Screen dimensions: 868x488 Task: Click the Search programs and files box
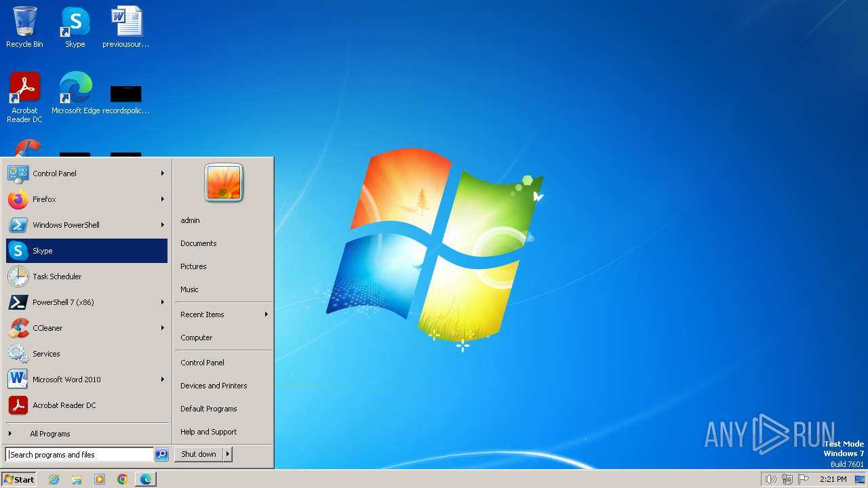tap(79, 455)
